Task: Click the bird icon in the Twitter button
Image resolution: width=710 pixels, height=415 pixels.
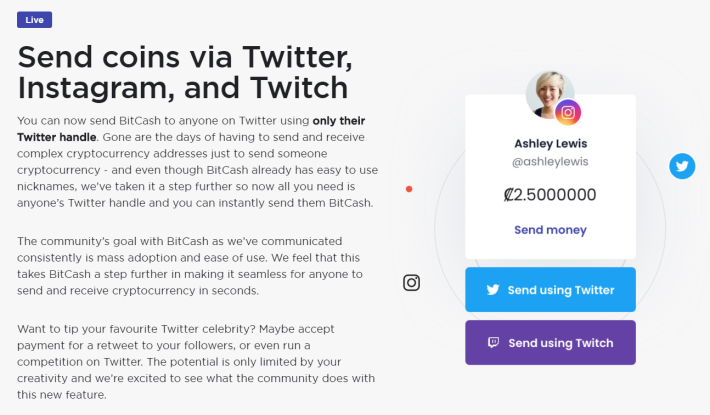Action: pyautogui.click(x=492, y=290)
